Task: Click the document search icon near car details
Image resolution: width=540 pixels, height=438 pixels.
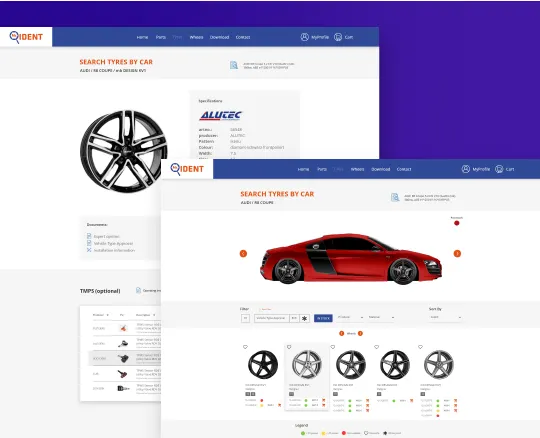Action: (x=395, y=197)
